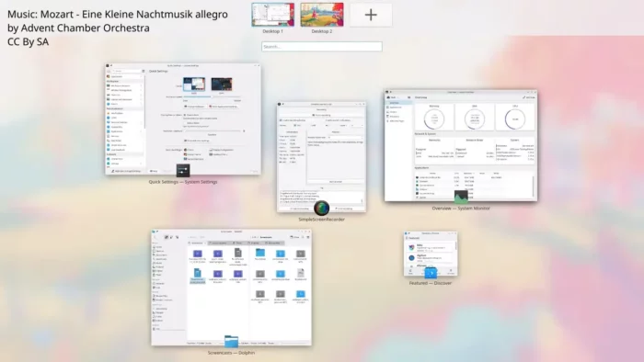Select the Featured Discover window preview
Screen dimensions: 644x362
tap(431, 254)
